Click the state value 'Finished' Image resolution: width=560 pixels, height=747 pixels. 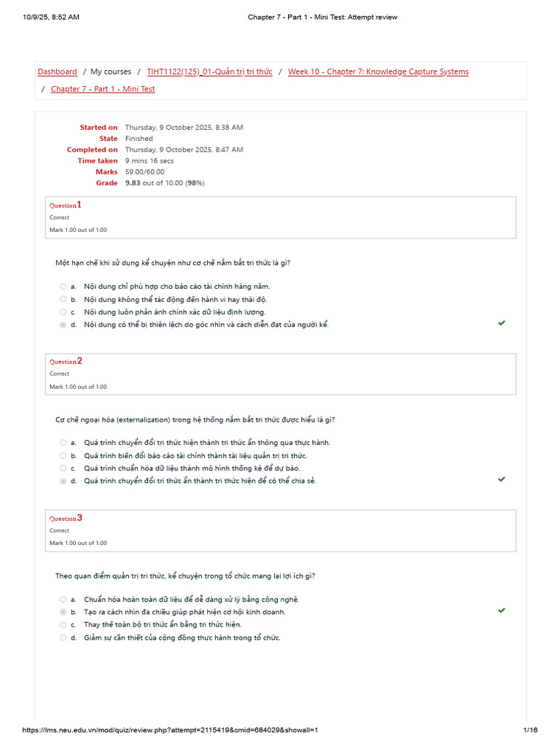139,139
